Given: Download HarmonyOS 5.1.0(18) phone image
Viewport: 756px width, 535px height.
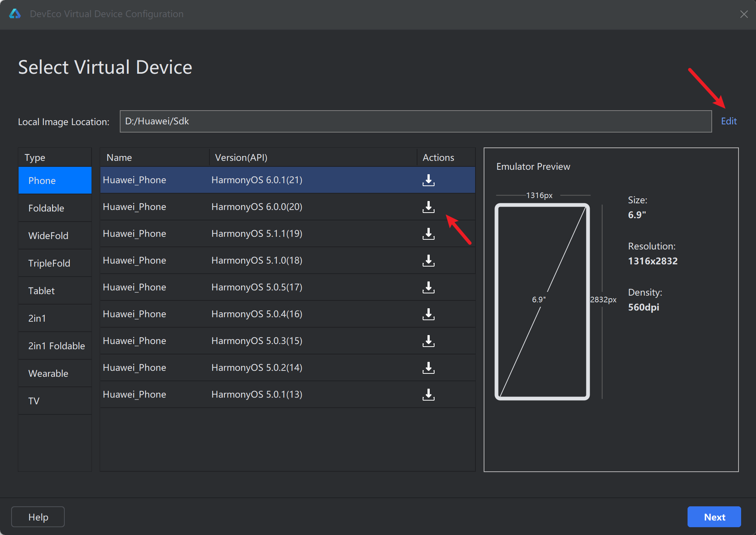Looking at the screenshot, I should click(428, 261).
